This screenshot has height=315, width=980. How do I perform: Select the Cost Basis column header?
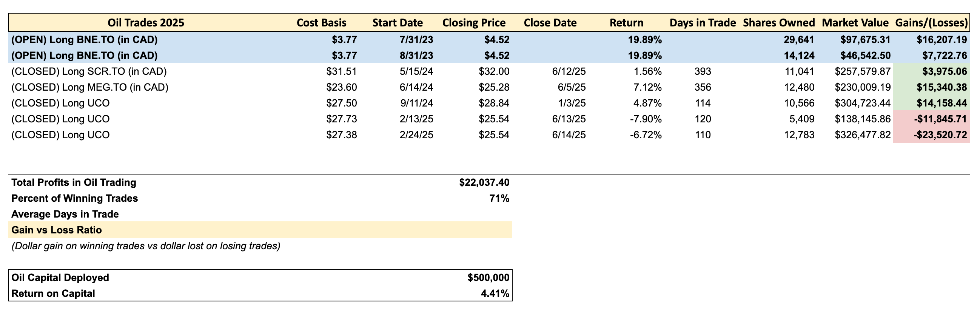pyautogui.click(x=322, y=23)
